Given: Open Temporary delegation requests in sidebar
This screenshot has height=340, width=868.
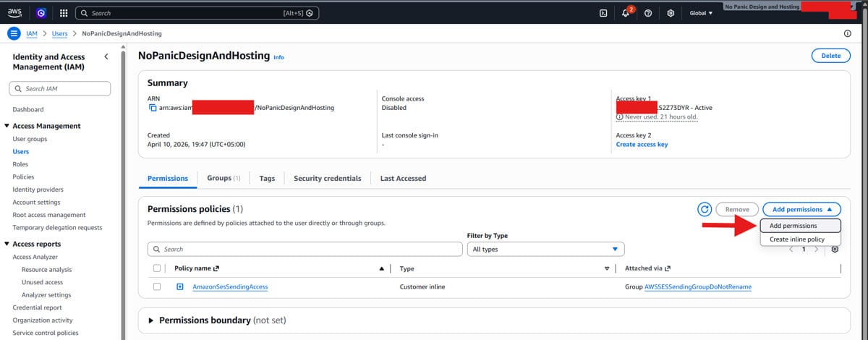Looking at the screenshot, I should 57,227.
